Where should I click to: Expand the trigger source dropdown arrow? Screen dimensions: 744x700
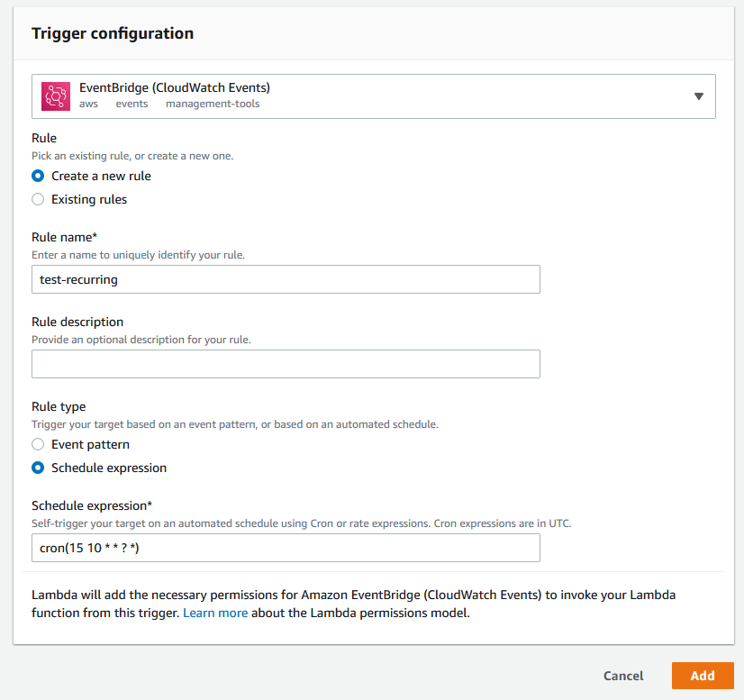coord(698,96)
